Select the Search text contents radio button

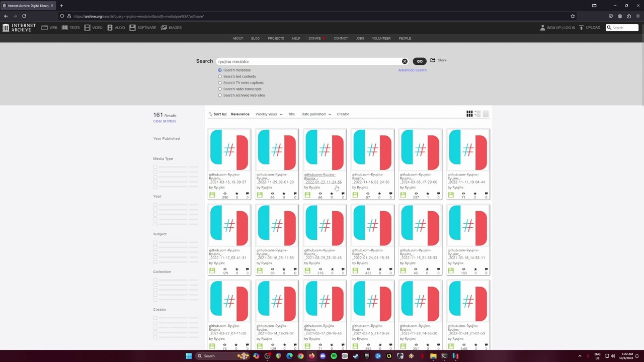click(x=220, y=76)
